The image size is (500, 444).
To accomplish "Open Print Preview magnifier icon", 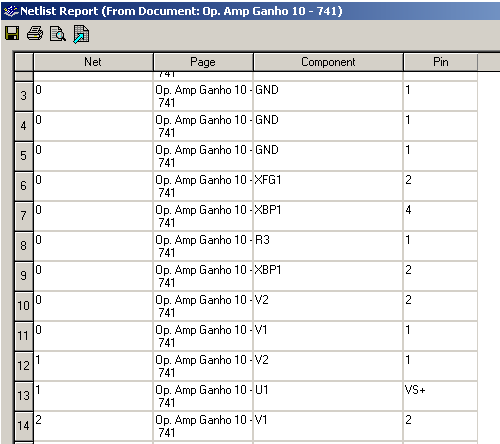I will click(x=58, y=34).
